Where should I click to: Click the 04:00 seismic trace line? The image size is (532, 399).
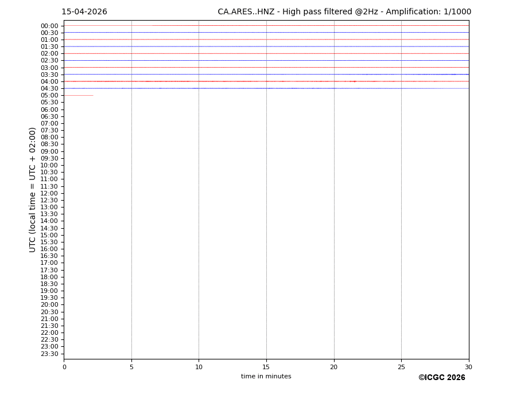pyautogui.click(x=266, y=81)
